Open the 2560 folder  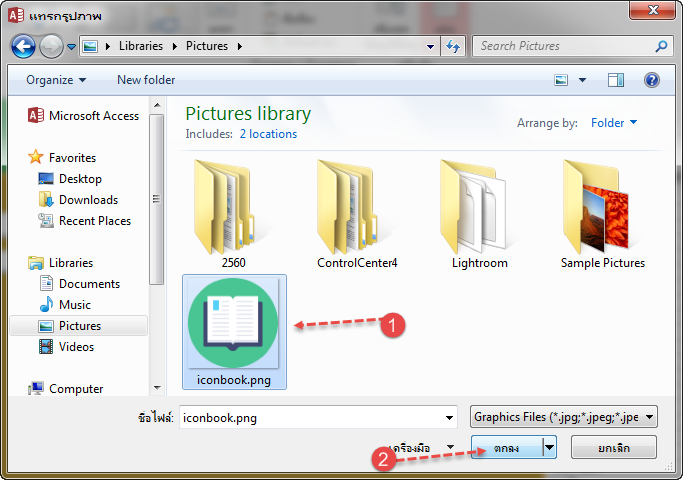[234, 212]
